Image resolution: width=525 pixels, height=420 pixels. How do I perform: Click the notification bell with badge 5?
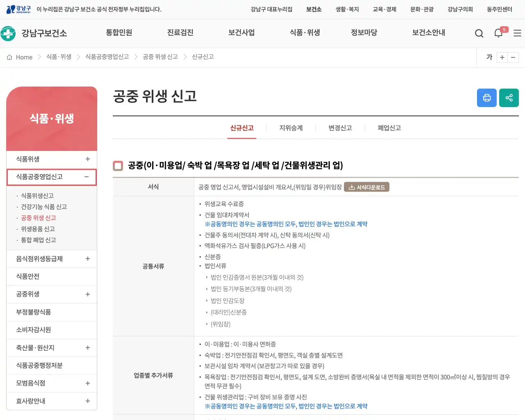tap(498, 33)
